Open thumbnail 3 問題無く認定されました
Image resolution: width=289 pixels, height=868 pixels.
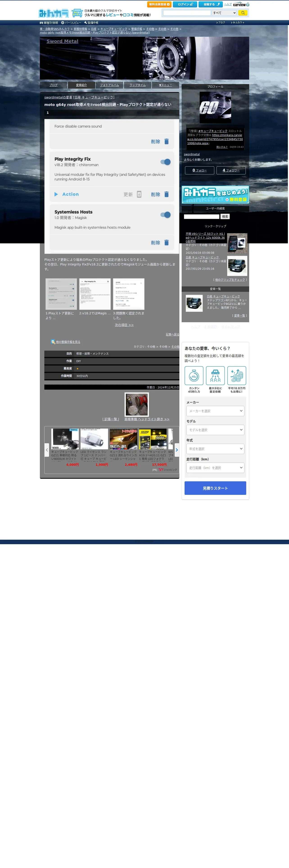tap(129, 294)
